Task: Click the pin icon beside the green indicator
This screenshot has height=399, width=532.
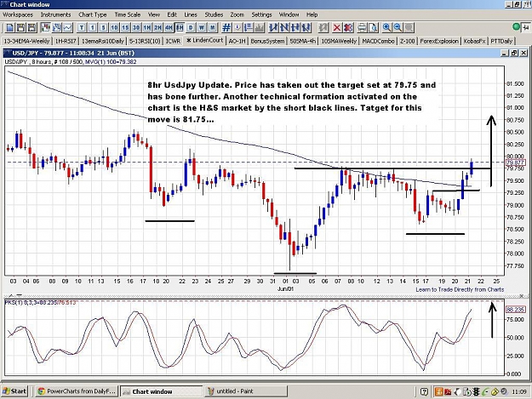Action: [525, 27]
